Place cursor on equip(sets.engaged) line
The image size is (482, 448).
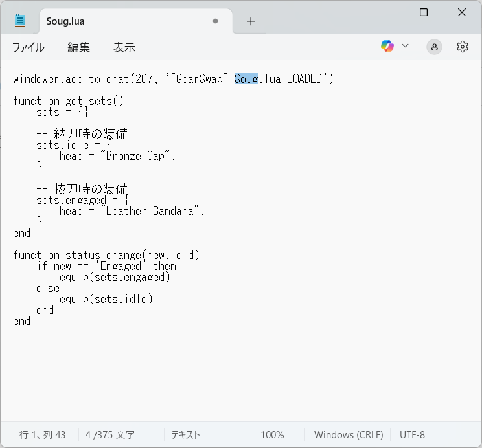[x=114, y=277]
